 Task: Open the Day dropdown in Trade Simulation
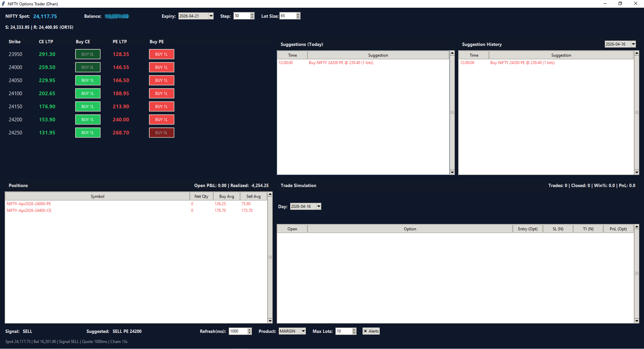tap(319, 206)
